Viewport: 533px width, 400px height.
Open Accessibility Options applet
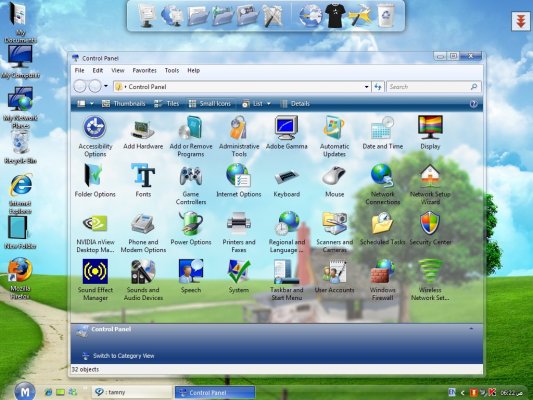[95, 136]
